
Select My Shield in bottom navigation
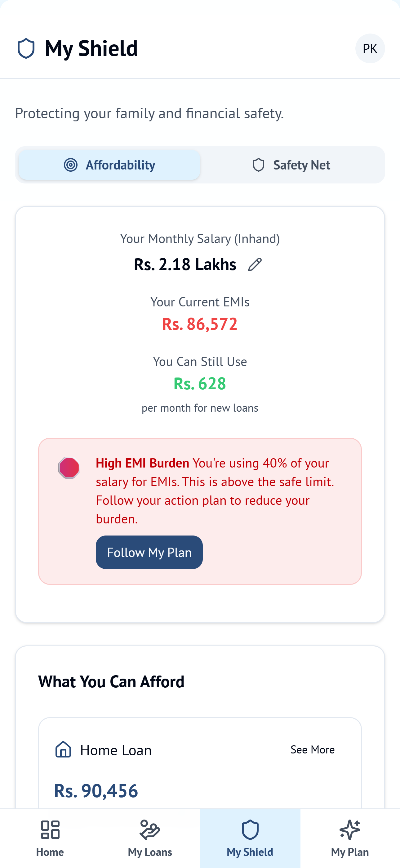click(x=250, y=839)
